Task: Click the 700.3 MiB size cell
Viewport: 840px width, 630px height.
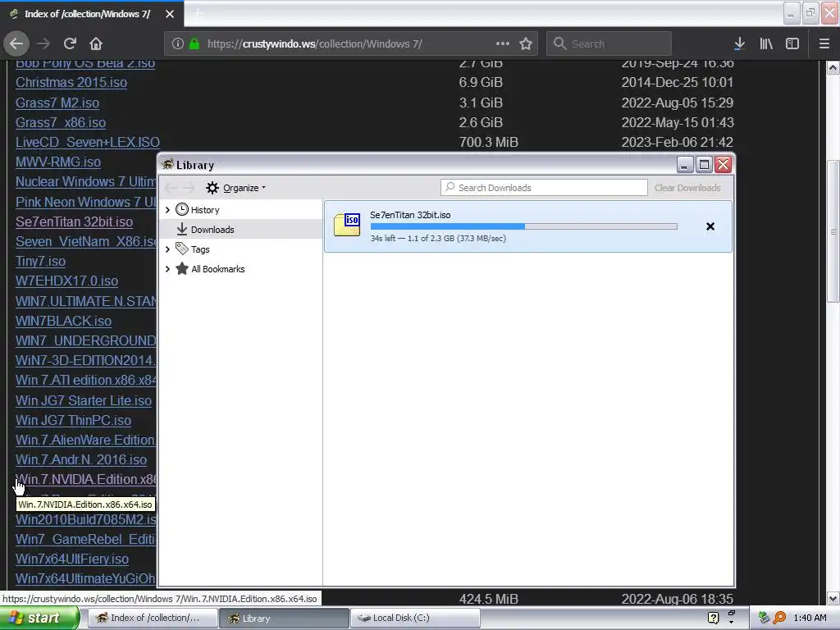Action: pyautogui.click(x=489, y=142)
